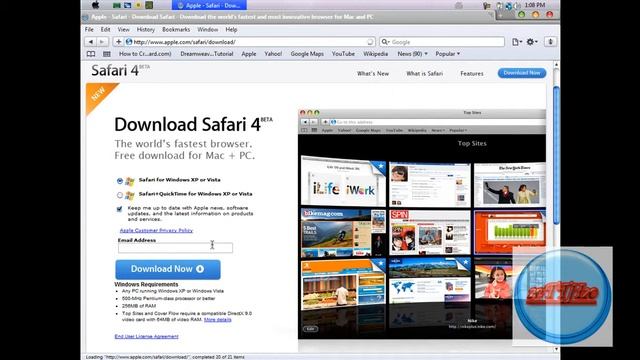The height and width of the screenshot is (360, 640).
Task: Click arrow icon on blue Download Now button
Action: (200, 269)
